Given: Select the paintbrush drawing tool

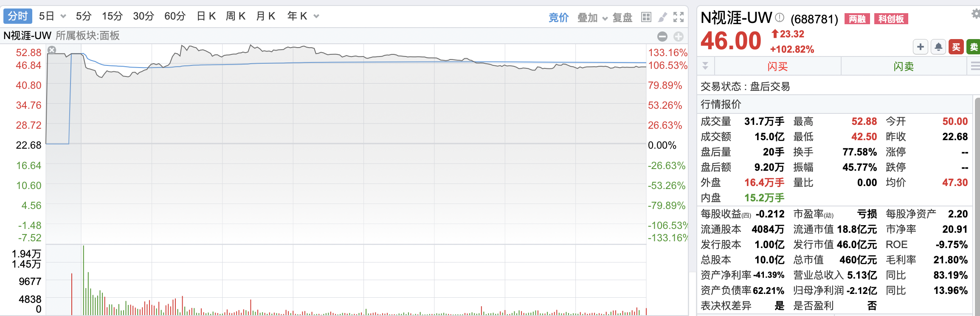Looking at the screenshot, I should (x=662, y=17).
